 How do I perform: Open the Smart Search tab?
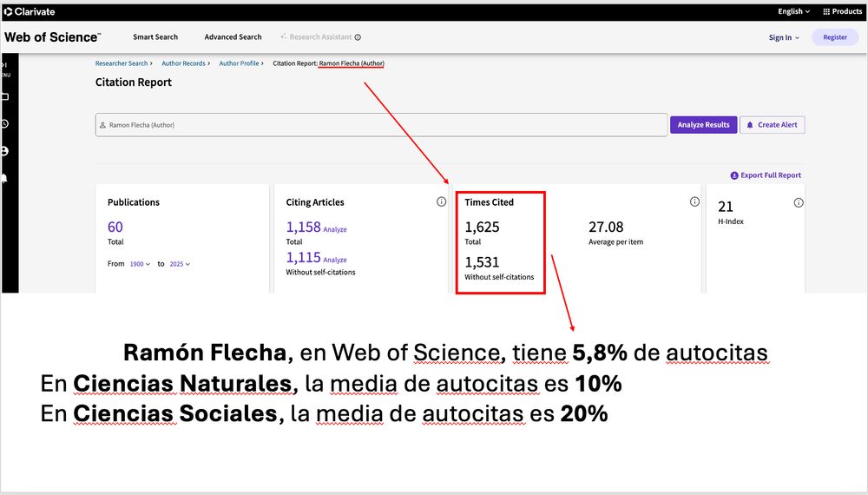coord(155,37)
